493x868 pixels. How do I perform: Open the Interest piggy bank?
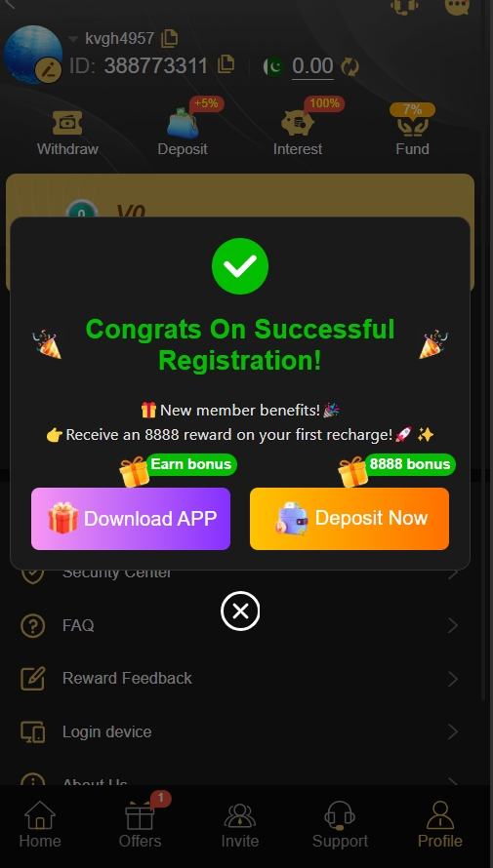click(298, 123)
